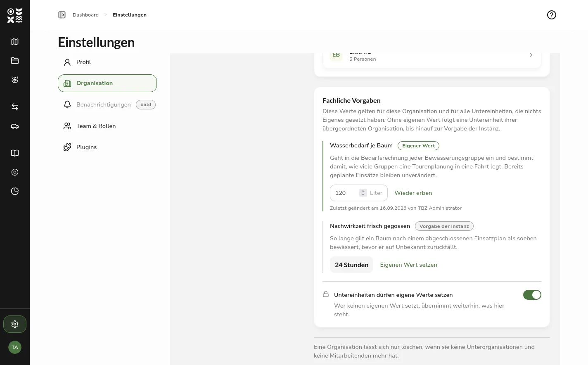Click 'Zuletzt geändert am 16.09.2026' text
The image size is (588, 365).
click(x=368, y=208)
